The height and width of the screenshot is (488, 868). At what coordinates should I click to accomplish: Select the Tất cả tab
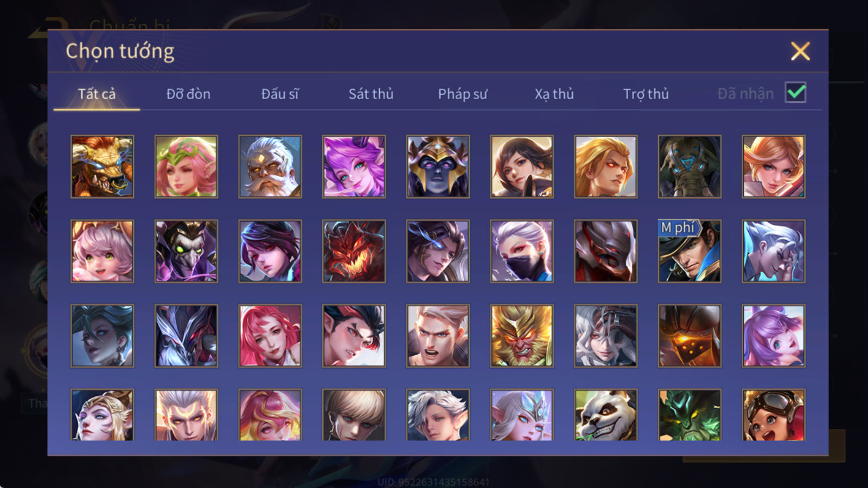97,94
